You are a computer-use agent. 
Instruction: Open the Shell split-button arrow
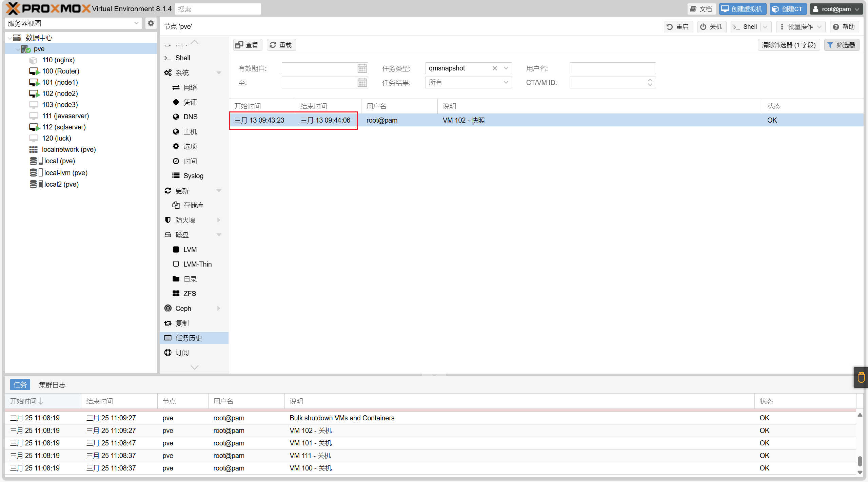click(765, 27)
